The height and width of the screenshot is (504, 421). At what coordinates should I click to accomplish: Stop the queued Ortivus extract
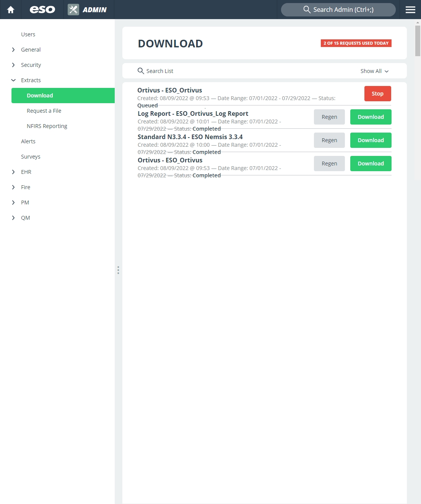coord(378,94)
